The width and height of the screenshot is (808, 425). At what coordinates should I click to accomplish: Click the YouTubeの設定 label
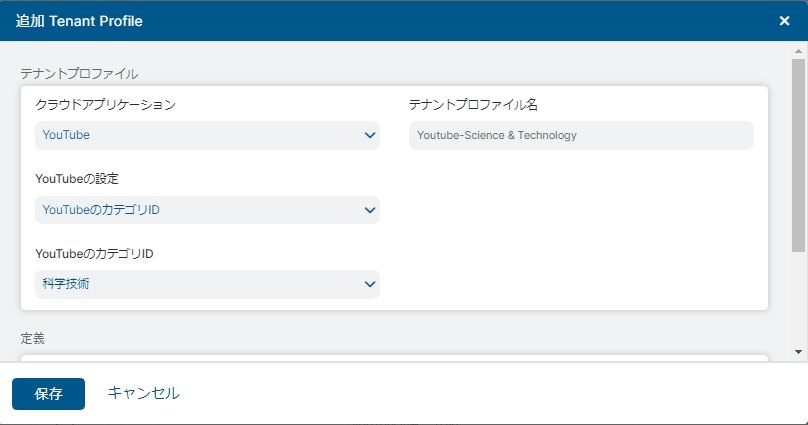(x=77, y=179)
